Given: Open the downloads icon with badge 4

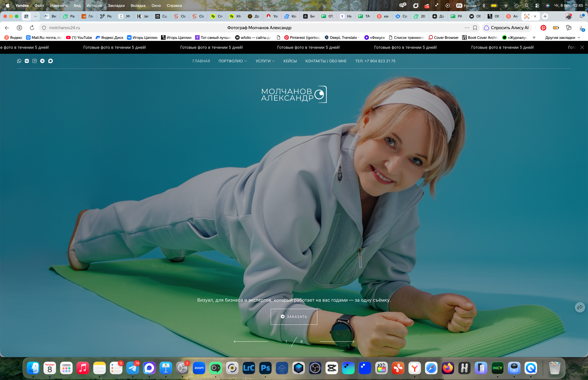Looking at the screenshot, I should pos(581,28).
